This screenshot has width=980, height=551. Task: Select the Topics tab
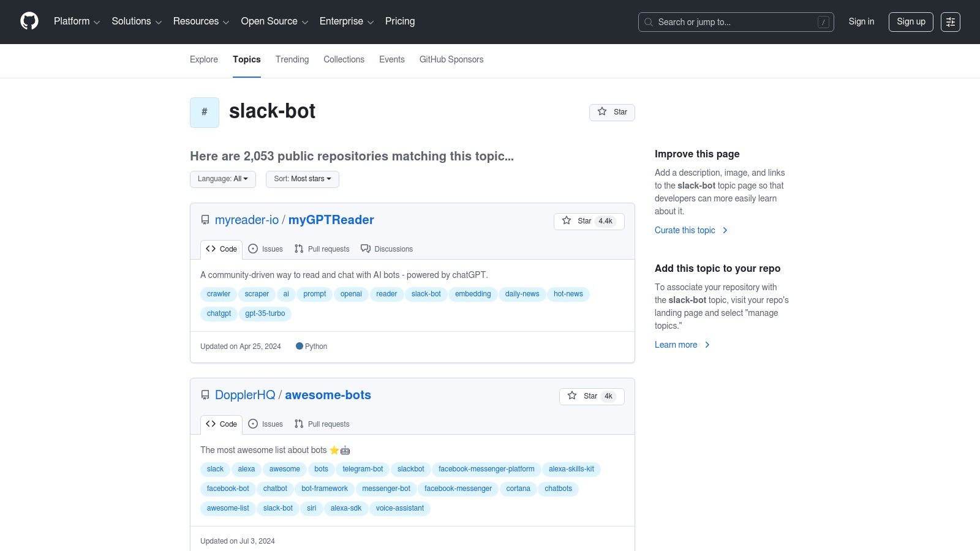(x=247, y=59)
